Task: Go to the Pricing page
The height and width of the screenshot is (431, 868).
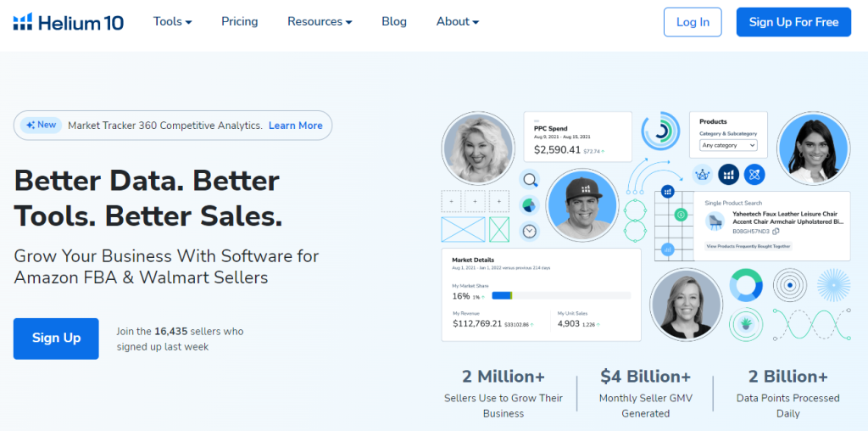Action: 240,22
